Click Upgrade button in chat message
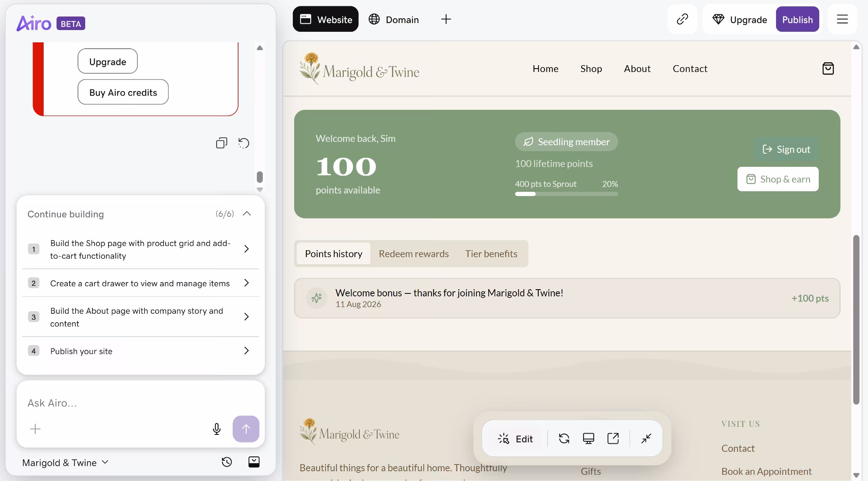The image size is (868, 481). [108, 61]
